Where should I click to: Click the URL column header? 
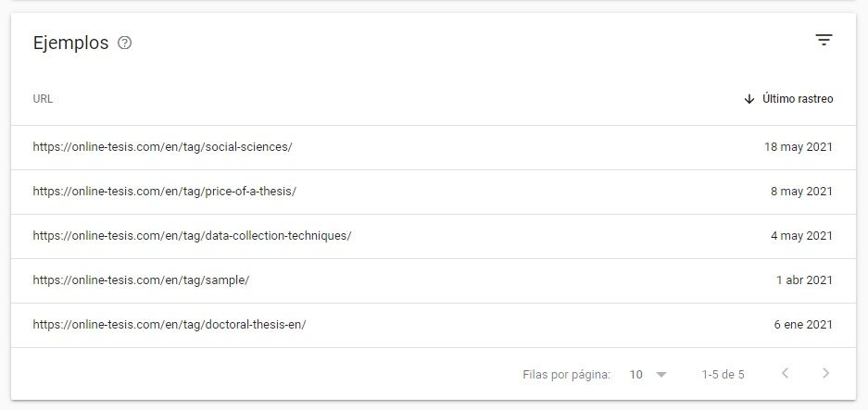click(x=43, y=99)
